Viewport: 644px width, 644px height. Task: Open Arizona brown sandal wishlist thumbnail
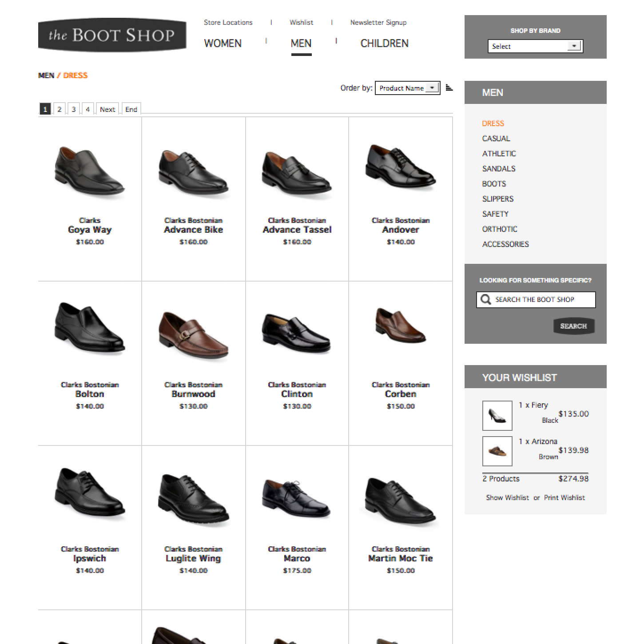click(x=497, y=451)
